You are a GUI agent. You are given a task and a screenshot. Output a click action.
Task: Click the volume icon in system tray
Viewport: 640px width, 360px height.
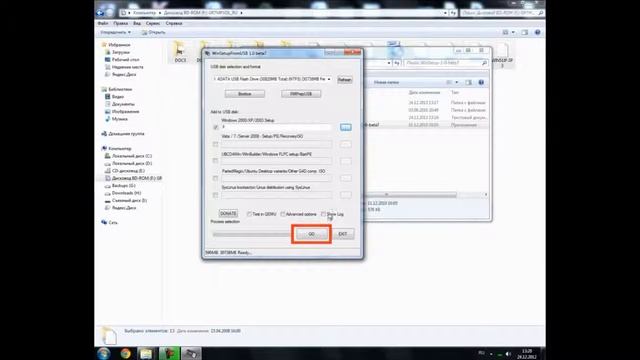[x=508, y=354]
